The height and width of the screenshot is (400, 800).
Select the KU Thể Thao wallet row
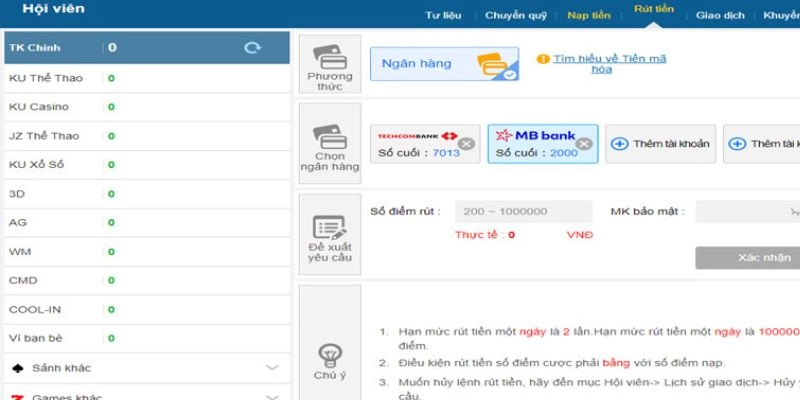(147, 78)
